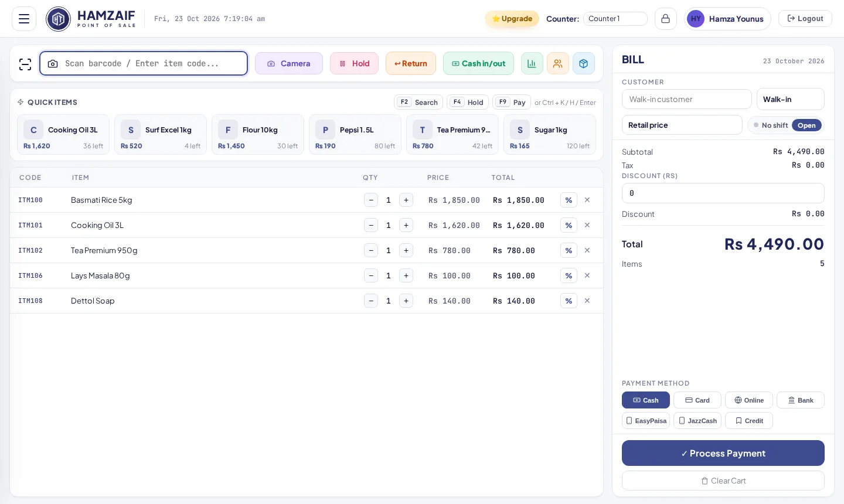Select Credit payment method
Screen dimensions: 844x504
point(749,421)
